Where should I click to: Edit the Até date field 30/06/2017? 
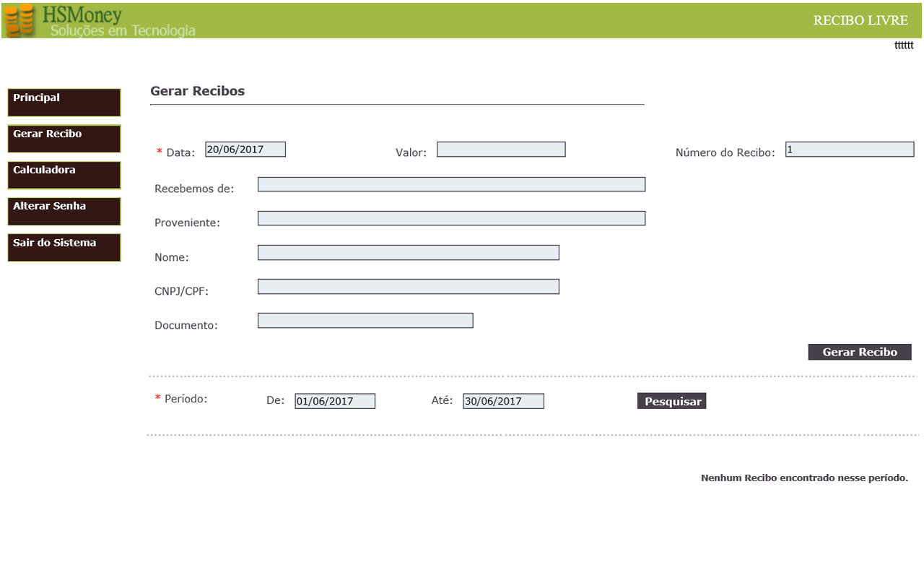[503, 401]
